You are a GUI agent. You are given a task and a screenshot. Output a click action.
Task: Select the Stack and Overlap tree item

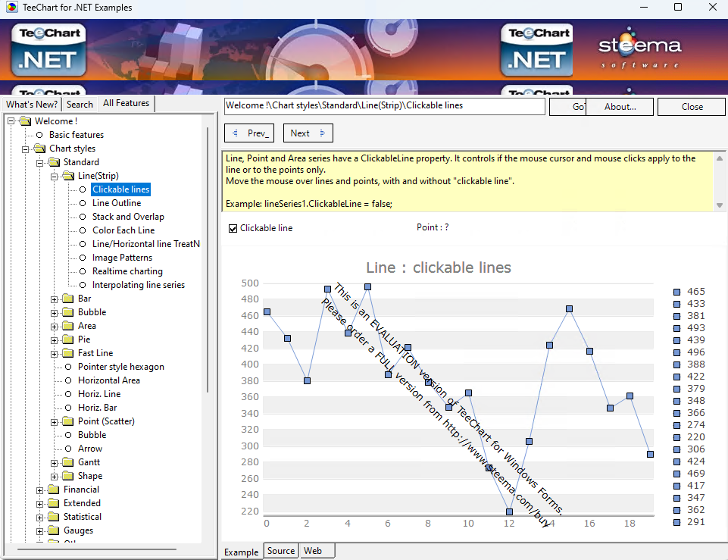128,217
